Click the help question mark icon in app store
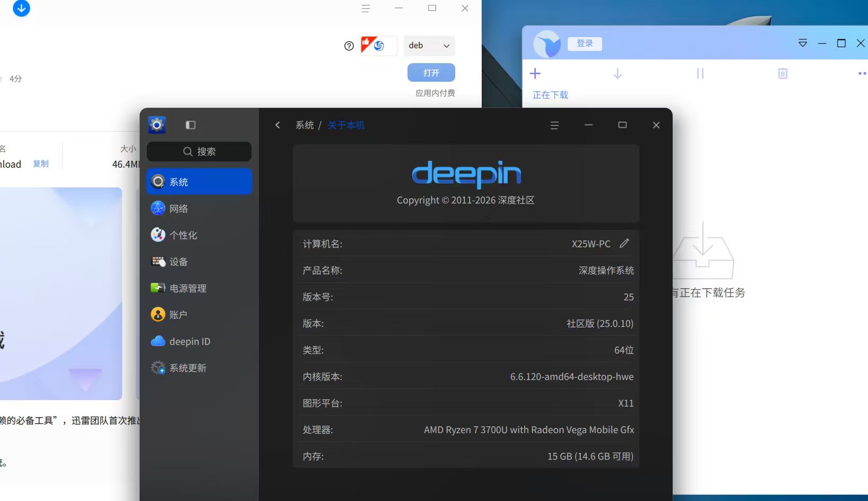The height and width of the screenshot is (501, 868). [x=349, y=46]
